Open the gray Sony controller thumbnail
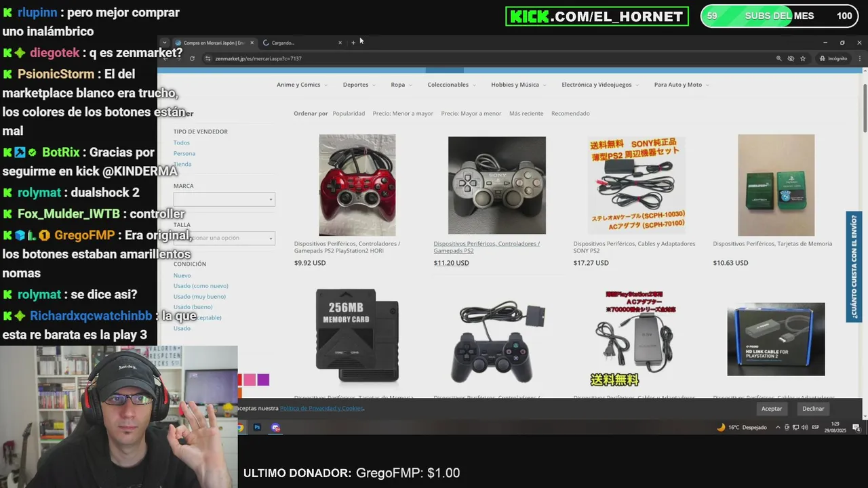Viewport: 868px width, 488px height. click(497, 185)
